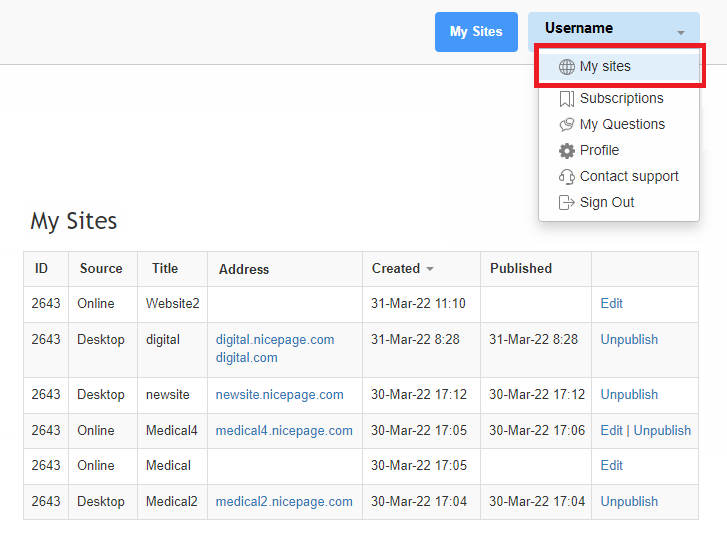Viewport: 727px width, 547px height.
Task: Open the digital.nicepage.com address link
Action: tap(275, 340)
